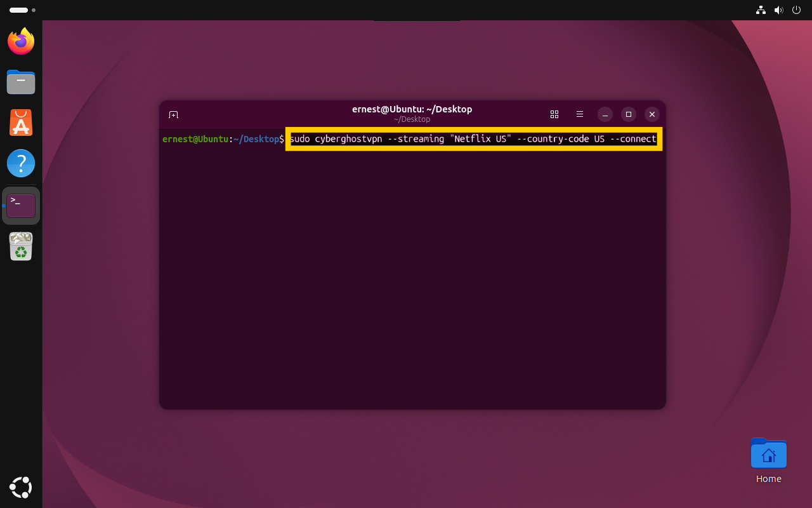The width and height of the screenshot is (812, 508).
Task: Select the Terminal icon in dock
Action: (21, 205)
